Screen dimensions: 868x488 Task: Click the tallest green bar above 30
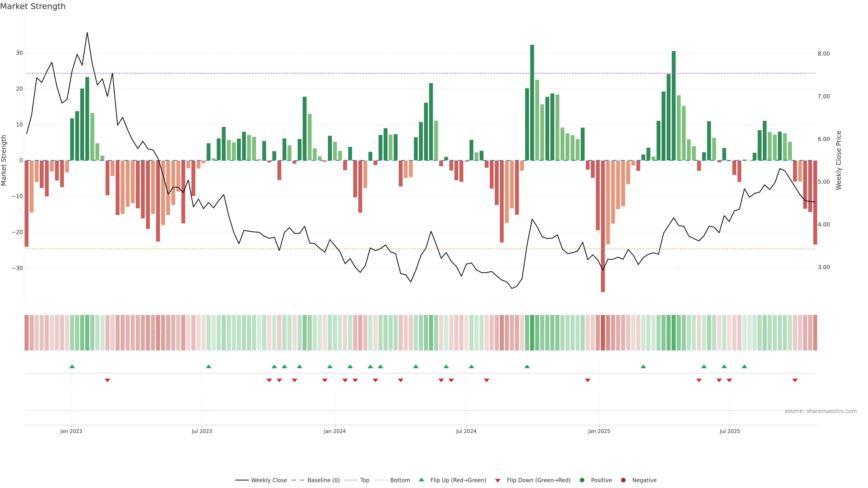pyautogui.click(x=532, y=101)
